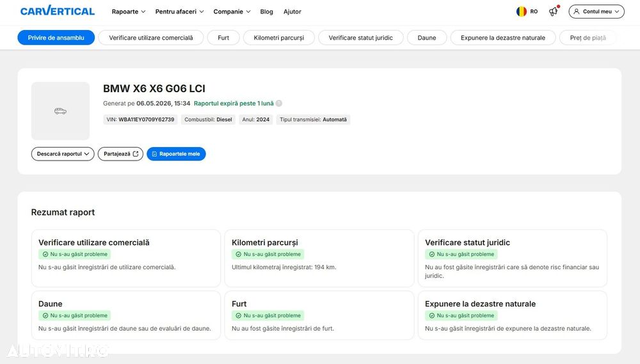Switch to the Daune tab
The image size is (640, 364).
427,38
